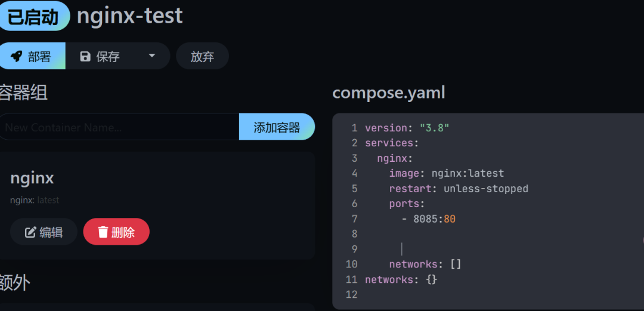The height and width of the screenshot is (311, 644).
Task: Click the networks: [] line in editor
Action: 425,264
